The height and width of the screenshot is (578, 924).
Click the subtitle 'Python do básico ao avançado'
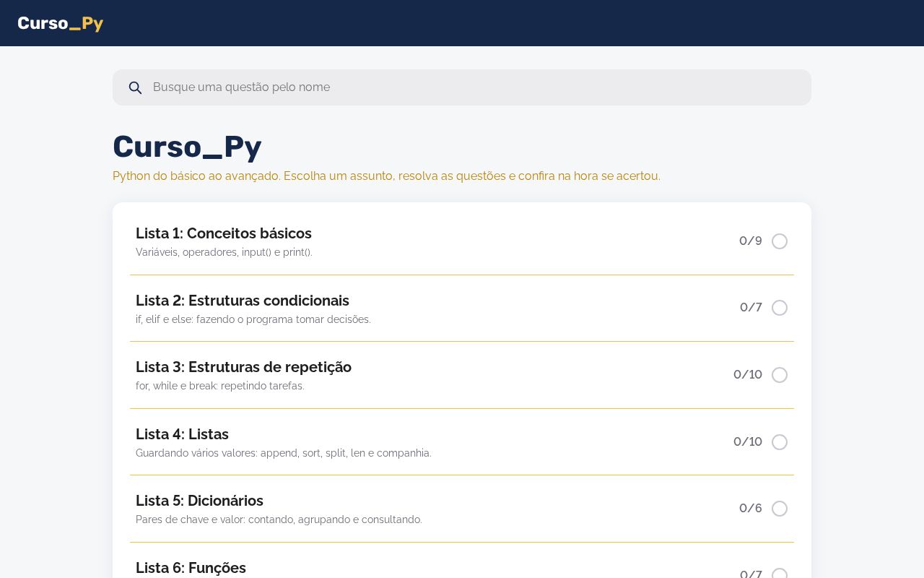pyautogui.click(x=196, y=176)
